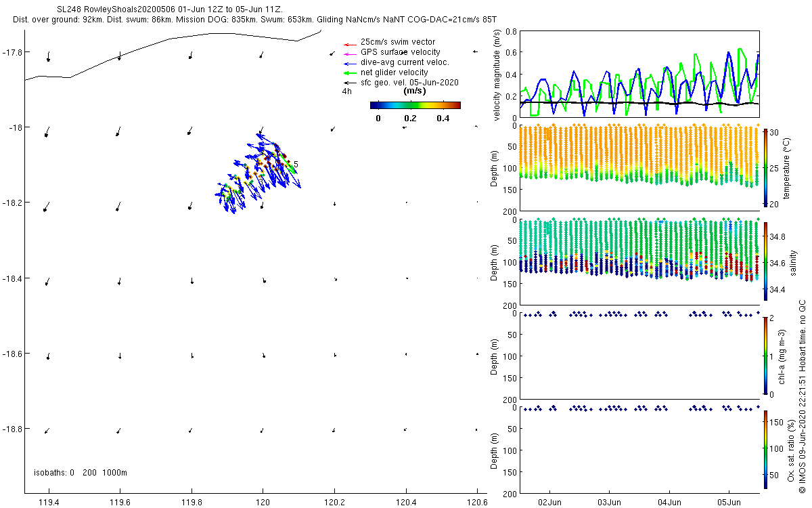Click the '0.8' tick on velocity magnitude axis
The height and width of the screenshot is (508, 812).
click(511, 31)
